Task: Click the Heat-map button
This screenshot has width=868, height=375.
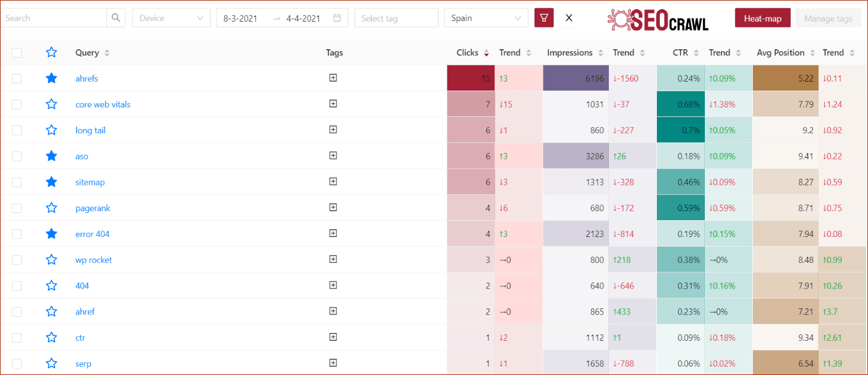Action: tap(762, 17)
